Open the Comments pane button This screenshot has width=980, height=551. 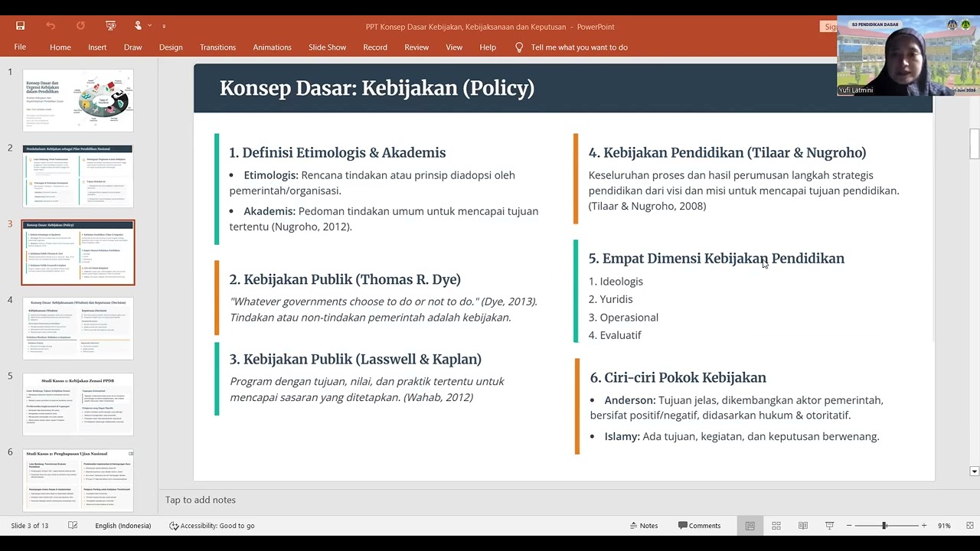coord(699,526)
